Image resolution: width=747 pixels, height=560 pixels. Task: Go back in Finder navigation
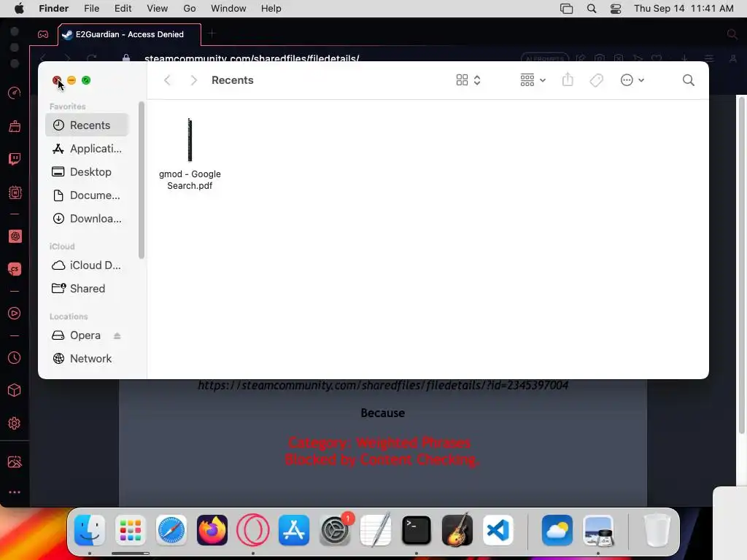pos(167,80)
